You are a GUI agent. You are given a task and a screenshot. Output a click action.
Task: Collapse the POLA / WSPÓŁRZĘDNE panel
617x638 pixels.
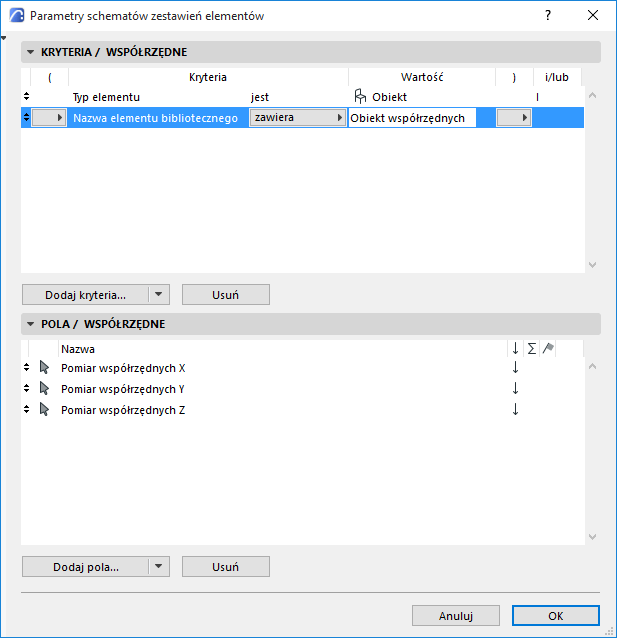click(30, 324)
